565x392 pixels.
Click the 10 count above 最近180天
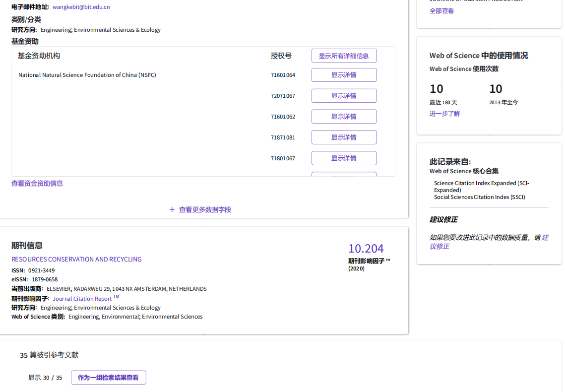tap(437, 89)
